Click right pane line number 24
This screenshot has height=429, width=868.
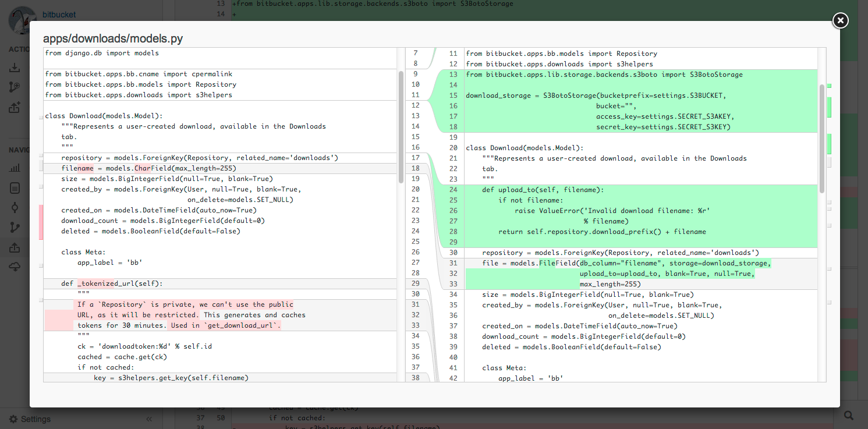(x=453, y=190)
